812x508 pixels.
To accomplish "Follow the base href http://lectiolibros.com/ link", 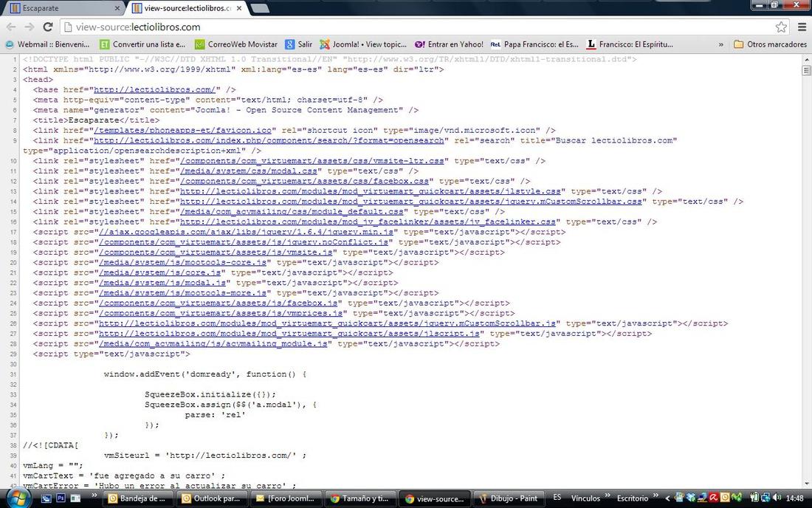I will 154,89.
